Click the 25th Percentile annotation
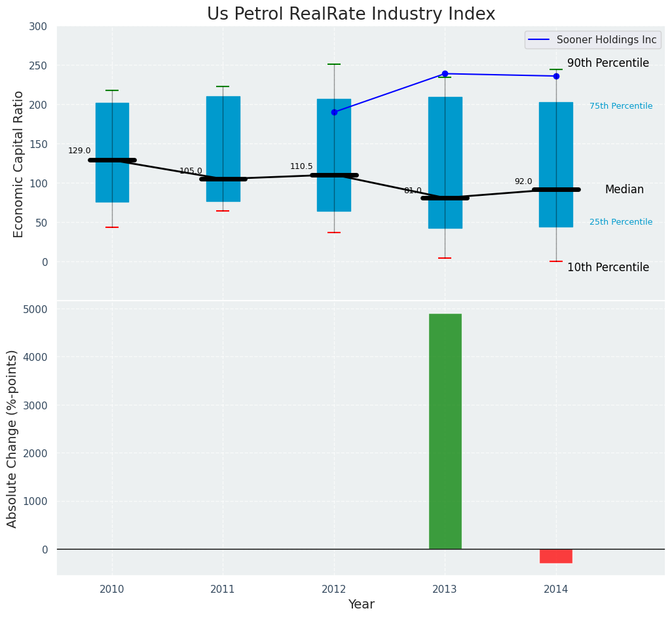This screenshot has height=617, width=672. (x=620, y=222)
